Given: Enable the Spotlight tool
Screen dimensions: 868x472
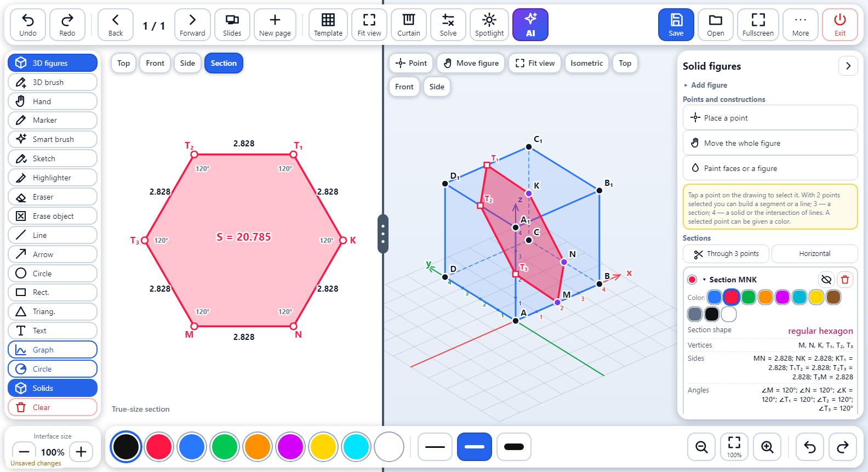Looking at the screenshot, I should click(489, 25).
